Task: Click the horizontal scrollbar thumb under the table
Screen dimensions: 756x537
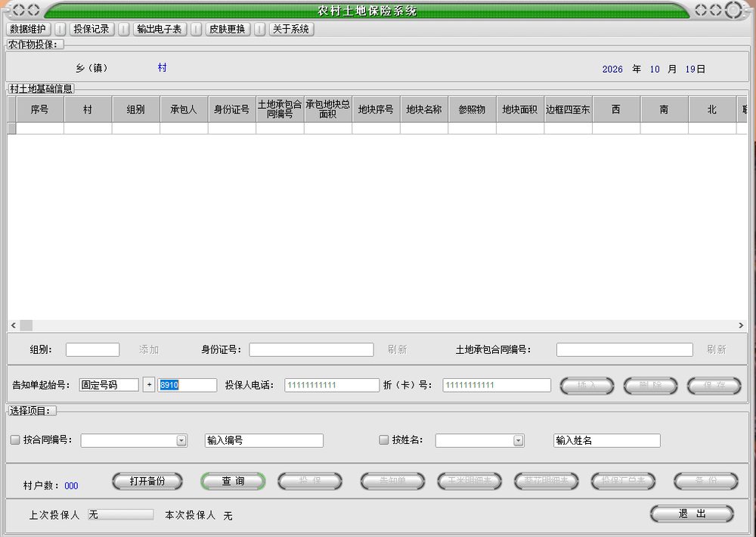Action: 26,326
